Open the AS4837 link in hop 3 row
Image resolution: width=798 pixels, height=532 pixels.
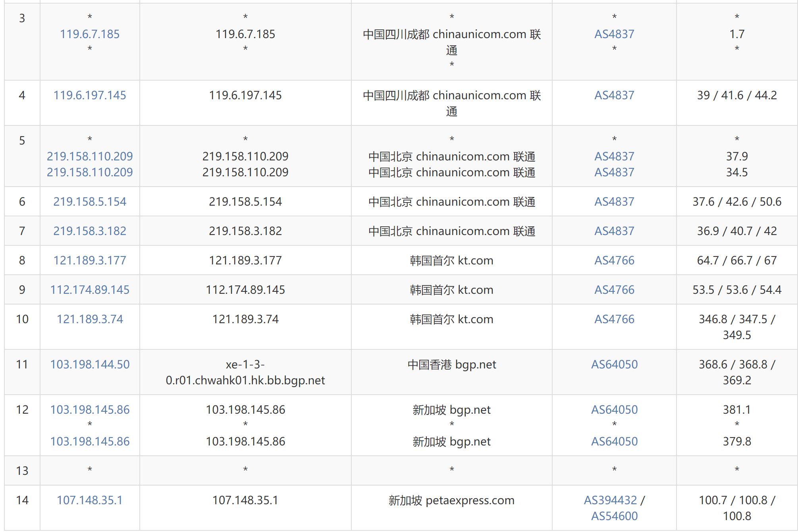614,34
